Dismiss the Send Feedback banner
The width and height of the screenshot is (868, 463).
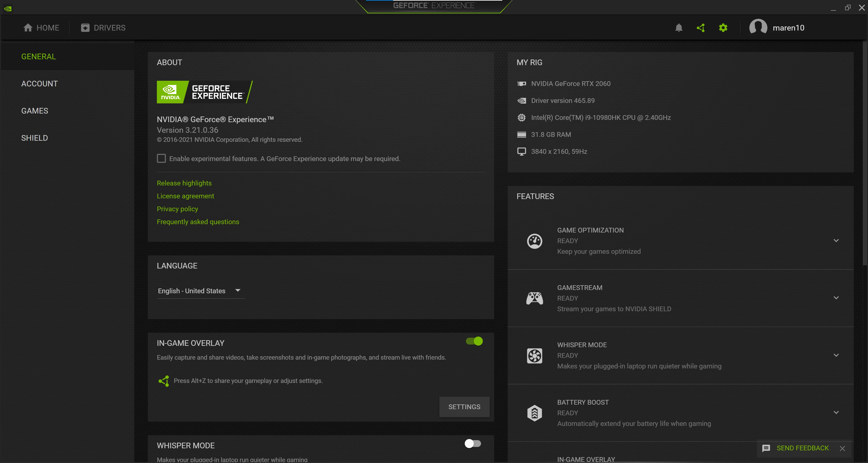tap(842, 448)
